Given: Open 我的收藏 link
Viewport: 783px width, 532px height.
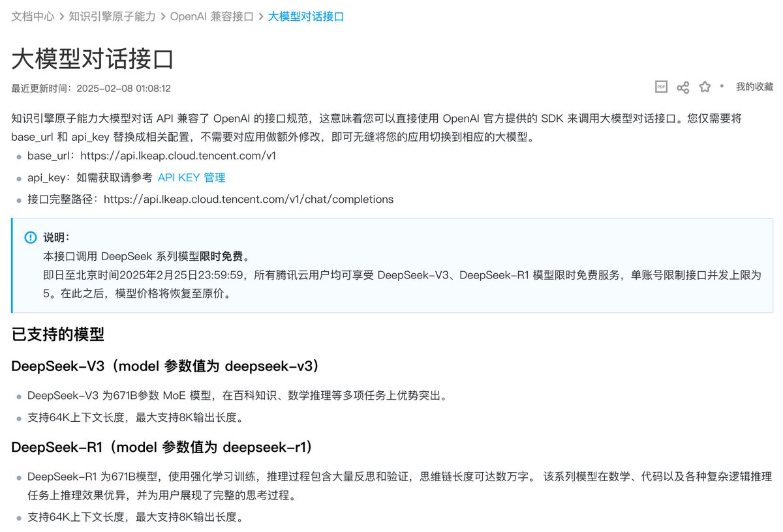Looking at the screenshot, I should pyautogui.click(x=754, y=87).
